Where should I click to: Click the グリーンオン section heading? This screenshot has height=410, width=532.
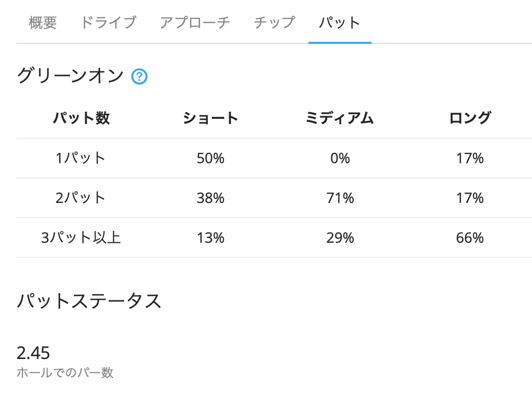pyautogui.click(x=70, y=76)
